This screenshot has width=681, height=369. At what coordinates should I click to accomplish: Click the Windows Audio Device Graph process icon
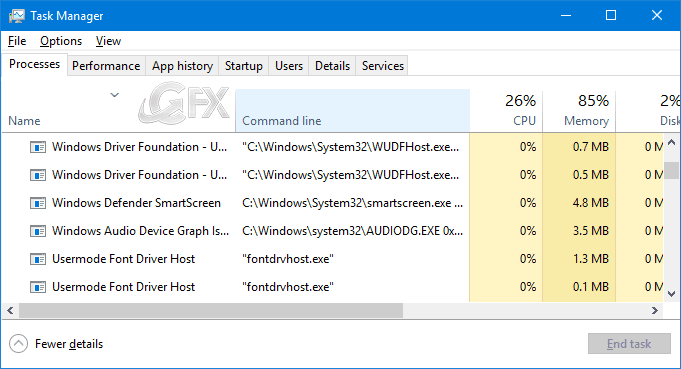coord(38,231)
